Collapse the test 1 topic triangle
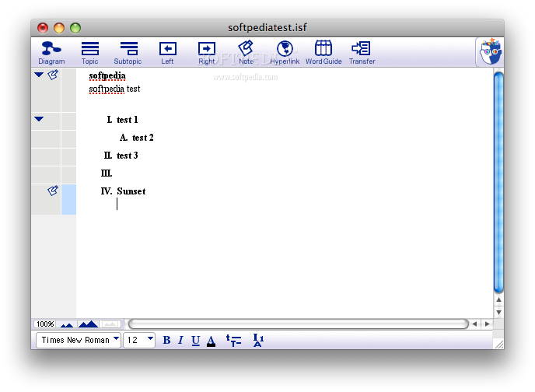Screen dimensions: 535x392 point(39,119)
